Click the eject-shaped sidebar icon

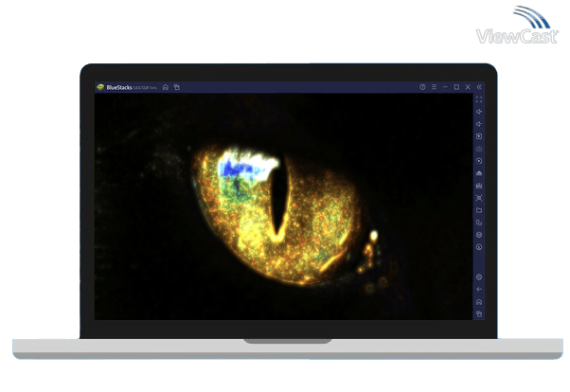[x=479, y=173]
